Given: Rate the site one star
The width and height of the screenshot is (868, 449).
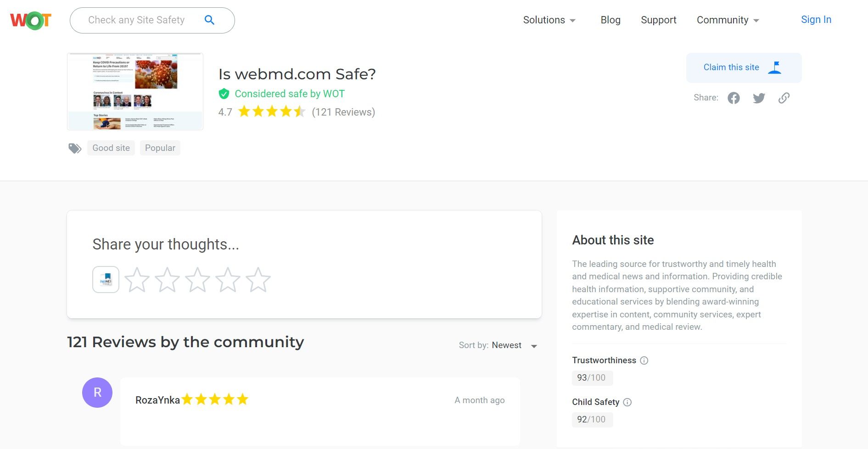Looking at the screenshot, I should coord(137,280).
